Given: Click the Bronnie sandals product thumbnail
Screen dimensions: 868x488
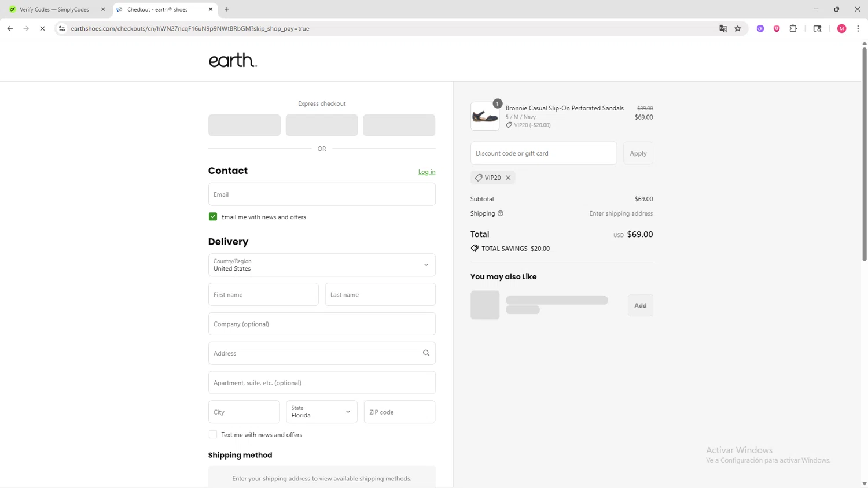Looking at the screenshot, I should 485,116.
